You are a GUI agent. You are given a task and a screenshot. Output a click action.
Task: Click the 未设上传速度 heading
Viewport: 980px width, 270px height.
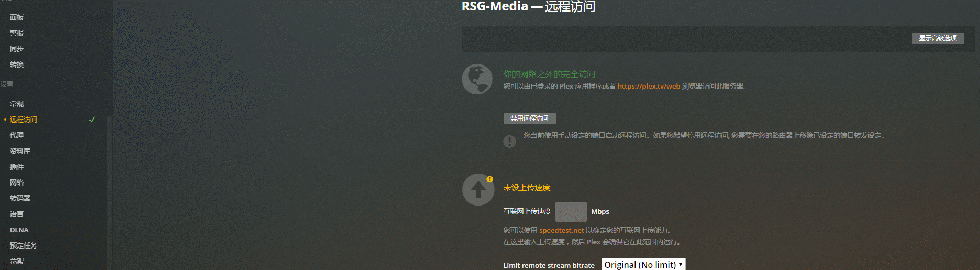(x=527, y=188)
